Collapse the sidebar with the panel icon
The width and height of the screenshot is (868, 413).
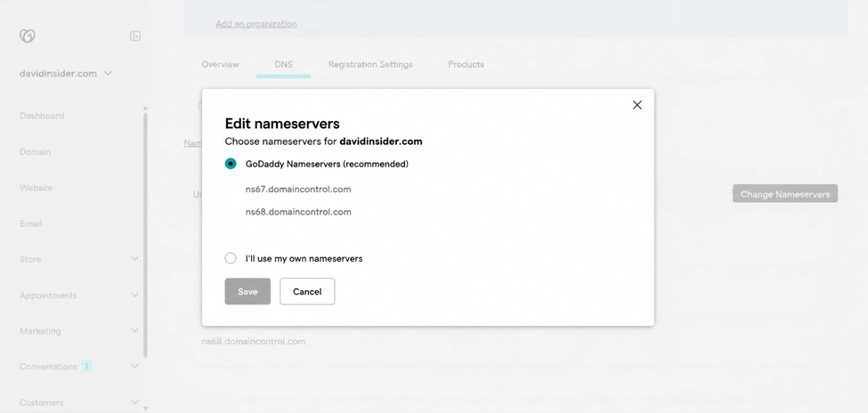tap(135, 36)
